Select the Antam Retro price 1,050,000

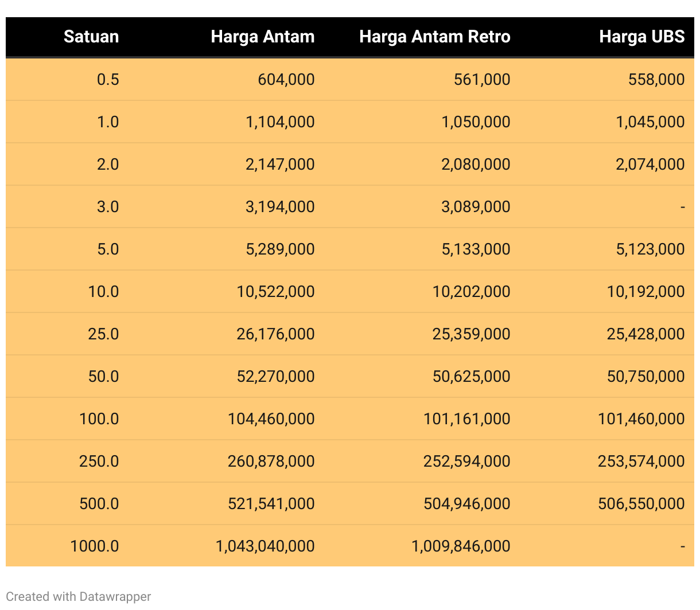pos(476,122)
